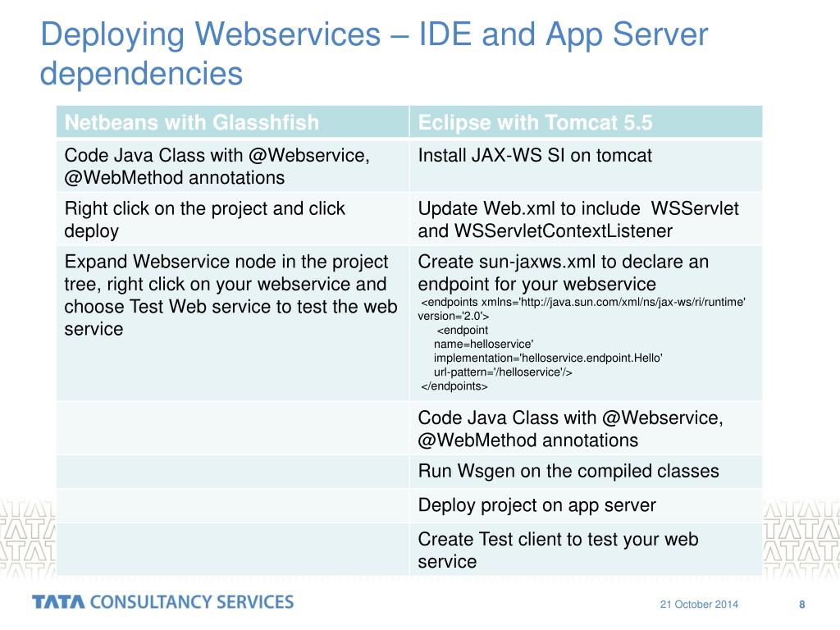Click the line "version='2.0'>"
The width and height of the screenshot is (840, 630).
coord(453,316)
